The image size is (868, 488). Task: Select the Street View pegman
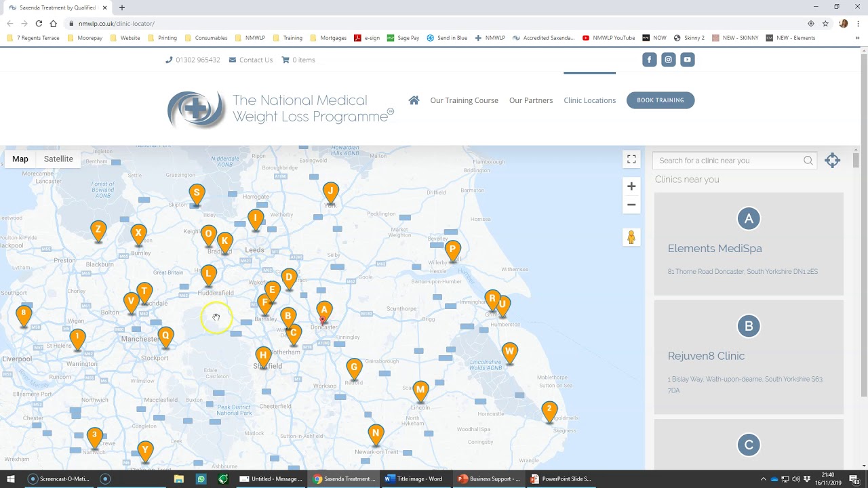631,237
